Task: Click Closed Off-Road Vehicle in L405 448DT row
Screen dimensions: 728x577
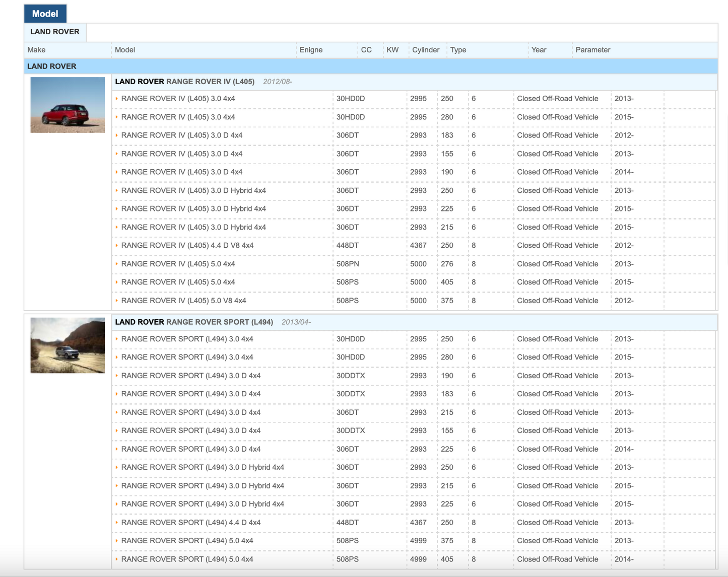Action: [558, 245]
